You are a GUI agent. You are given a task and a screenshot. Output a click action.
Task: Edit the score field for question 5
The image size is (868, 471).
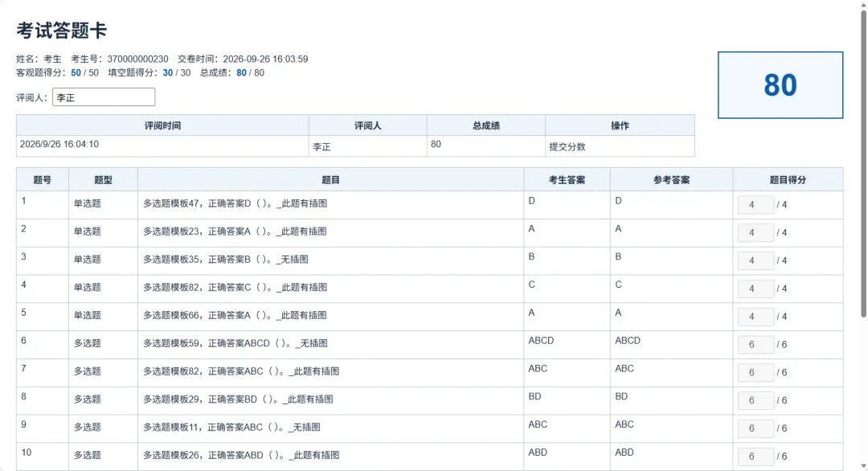coord(755,317)
